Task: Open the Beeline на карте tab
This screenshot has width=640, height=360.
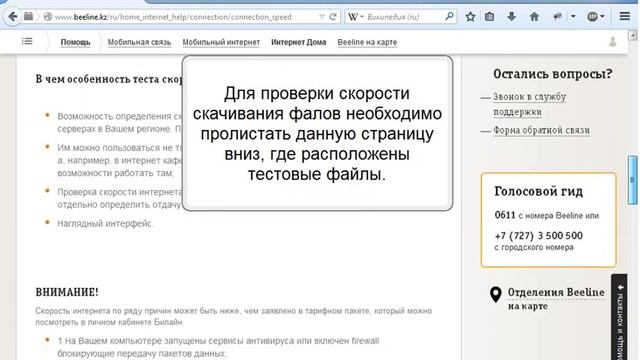Action: click(367, 42)
